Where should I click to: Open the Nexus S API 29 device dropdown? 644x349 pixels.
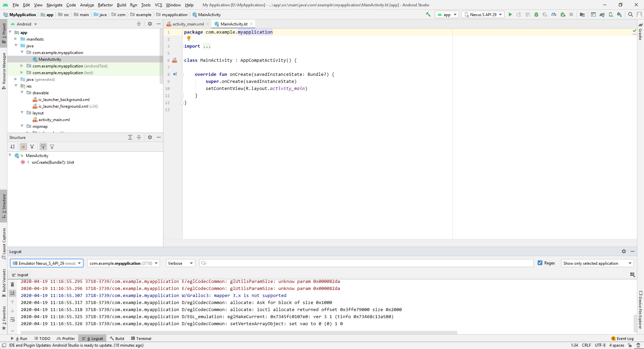(x=483, y=15)
